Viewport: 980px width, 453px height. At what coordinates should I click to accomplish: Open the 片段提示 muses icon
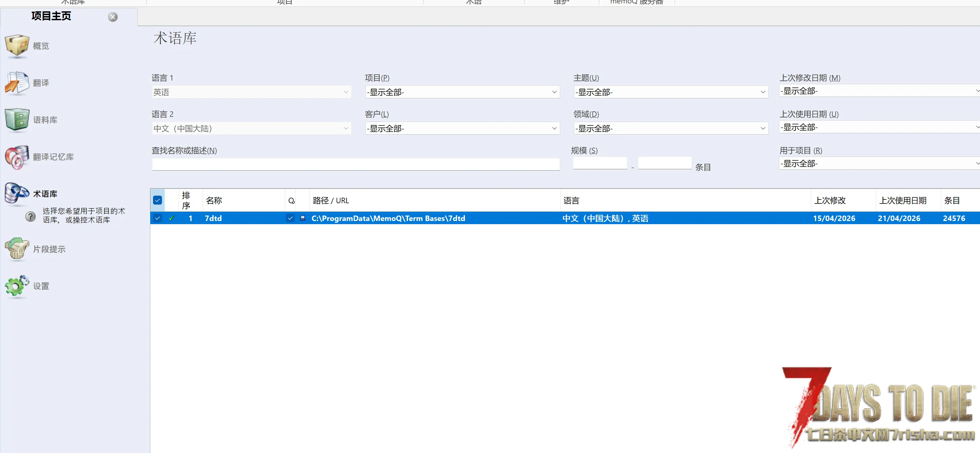click(17, 249)
